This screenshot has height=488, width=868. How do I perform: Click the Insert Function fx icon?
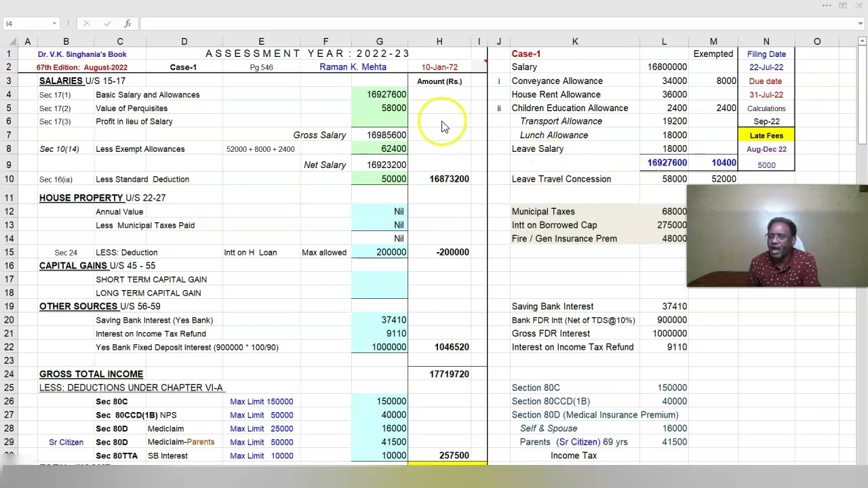click(x=127, y=24)
